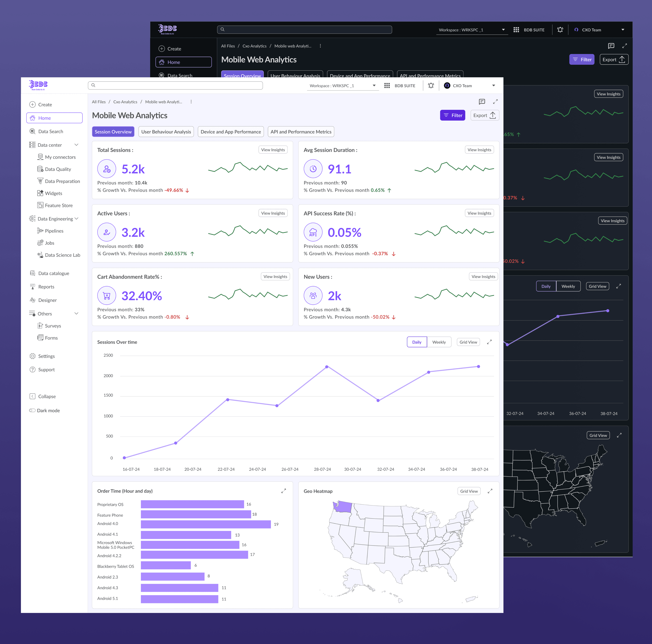Open Data Quality in the sidebar
The height and width of the screenshot is (644, 652).
(x=58, y=169)
